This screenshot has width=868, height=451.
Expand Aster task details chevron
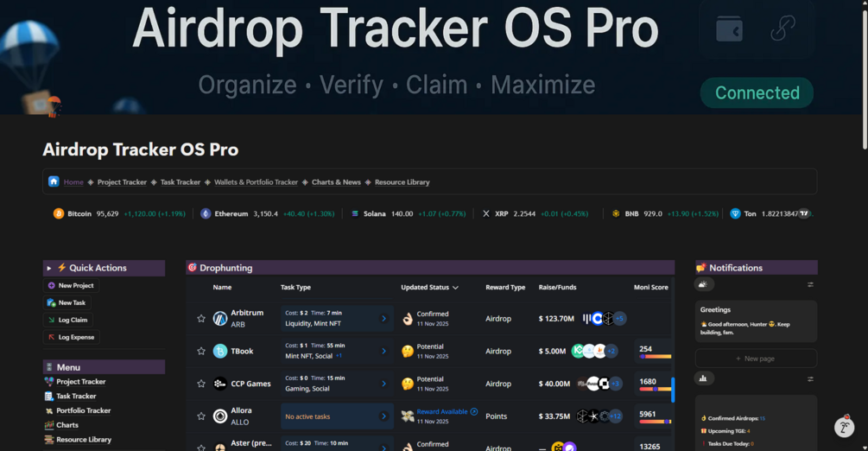click(383, 447)
